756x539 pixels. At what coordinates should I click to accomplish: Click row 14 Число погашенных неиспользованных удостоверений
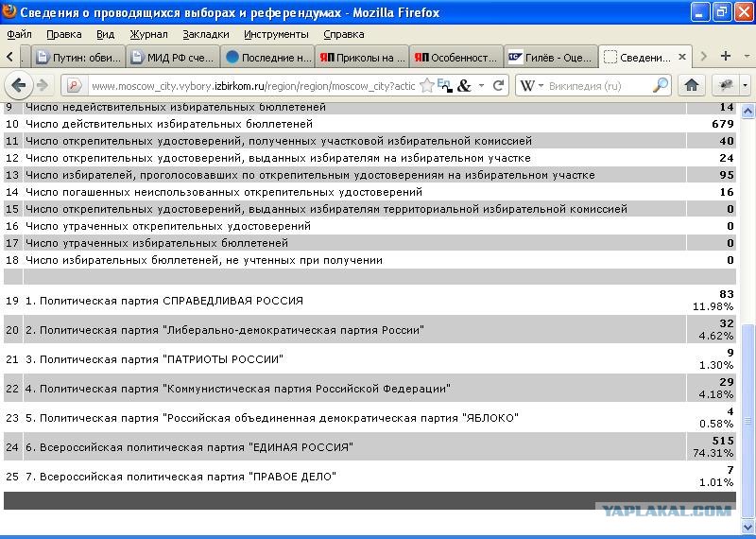pos(224,192)
